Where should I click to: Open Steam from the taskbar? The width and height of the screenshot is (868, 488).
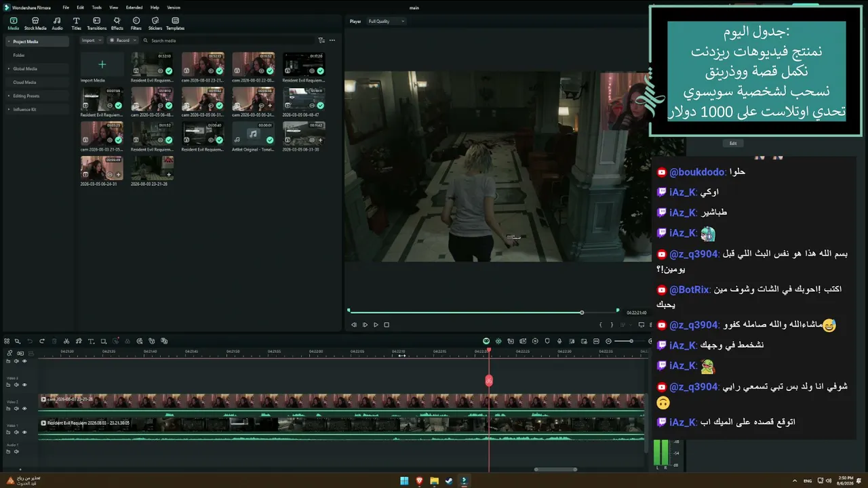449,481
